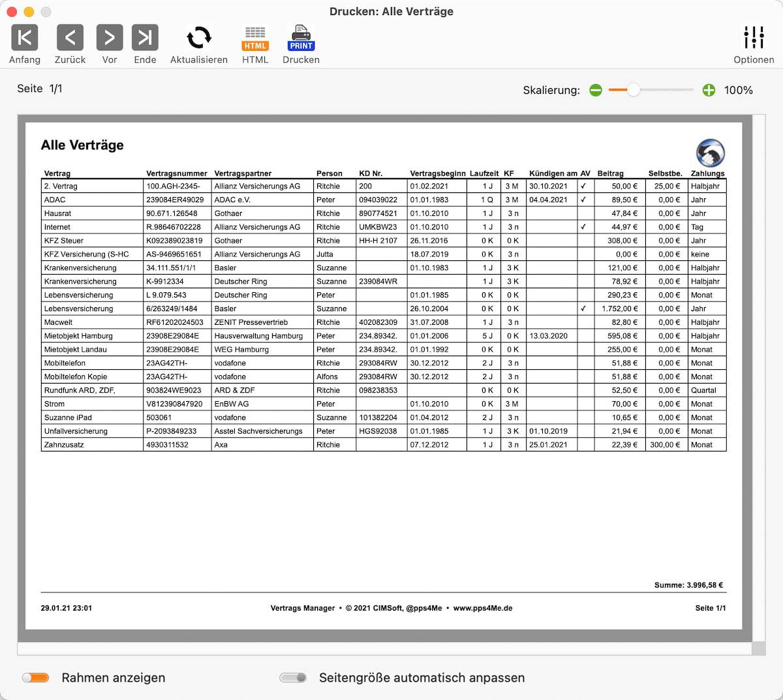
Task: Click contract number 'AS-9469651651'
Action: coord(174,254)
